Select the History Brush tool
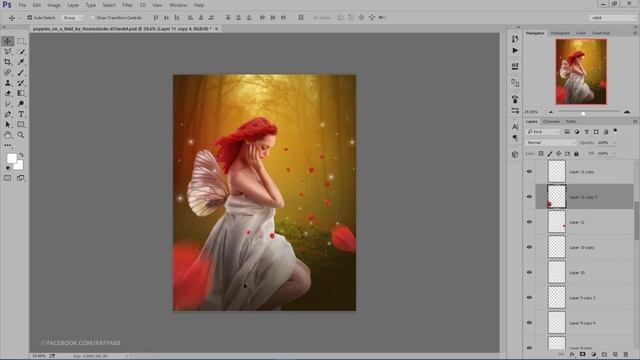Image resolution: width=640 pixels, height=360 pixels. coord(21,83)
